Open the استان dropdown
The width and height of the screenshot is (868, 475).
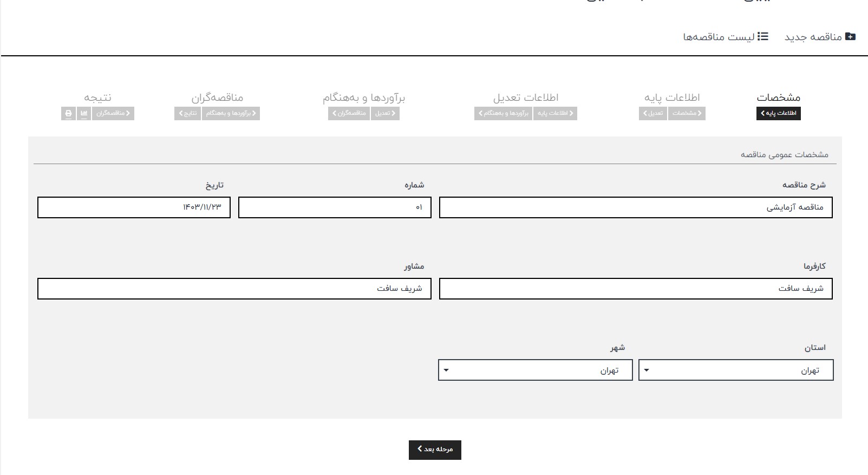[735, 370]
